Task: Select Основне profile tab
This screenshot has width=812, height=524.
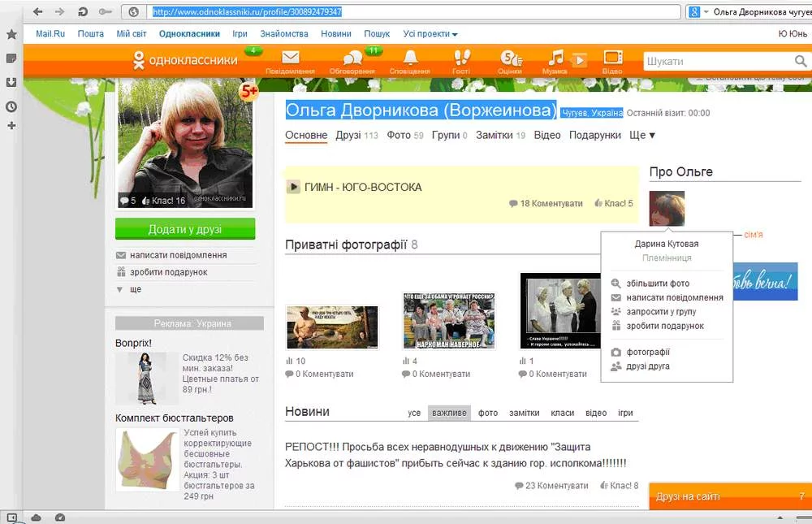Action: pyautogui.click(x=306, y=136)
